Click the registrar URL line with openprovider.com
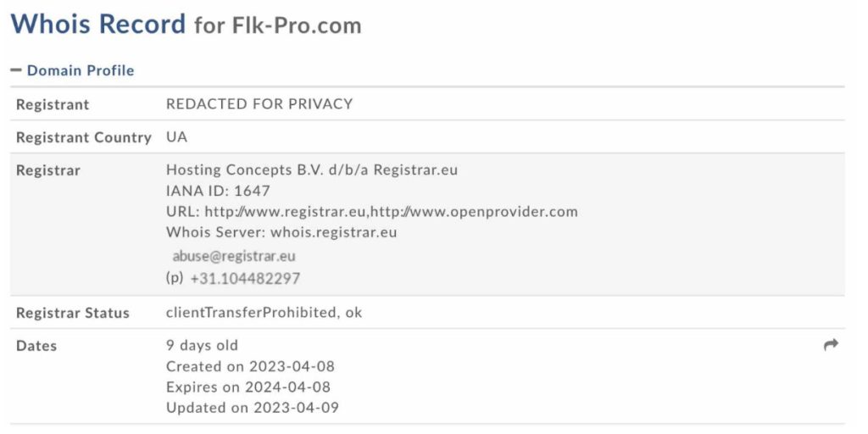 (x=372, y=211)
